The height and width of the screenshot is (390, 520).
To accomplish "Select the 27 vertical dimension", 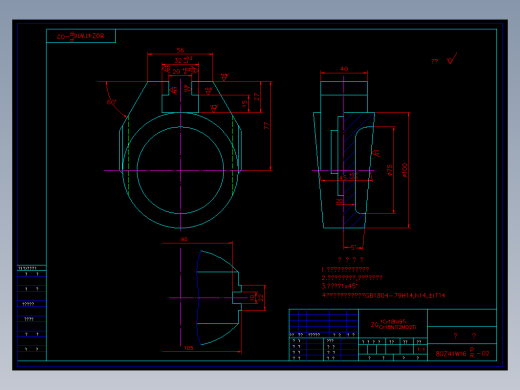I will pyautogui.click(x=256, y=97).
